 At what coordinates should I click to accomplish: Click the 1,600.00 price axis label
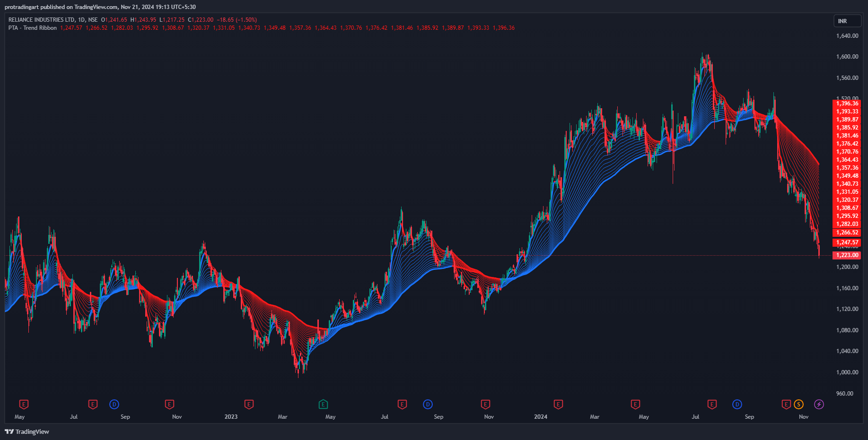coord(847,57)
